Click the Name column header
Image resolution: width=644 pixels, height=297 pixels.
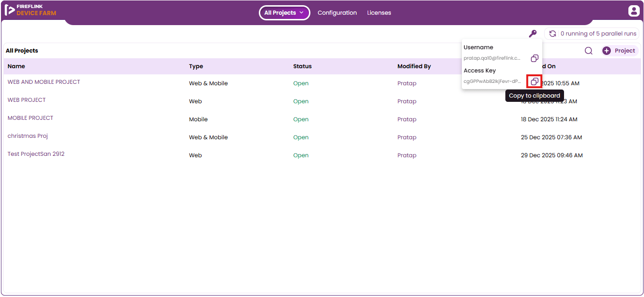16,66
